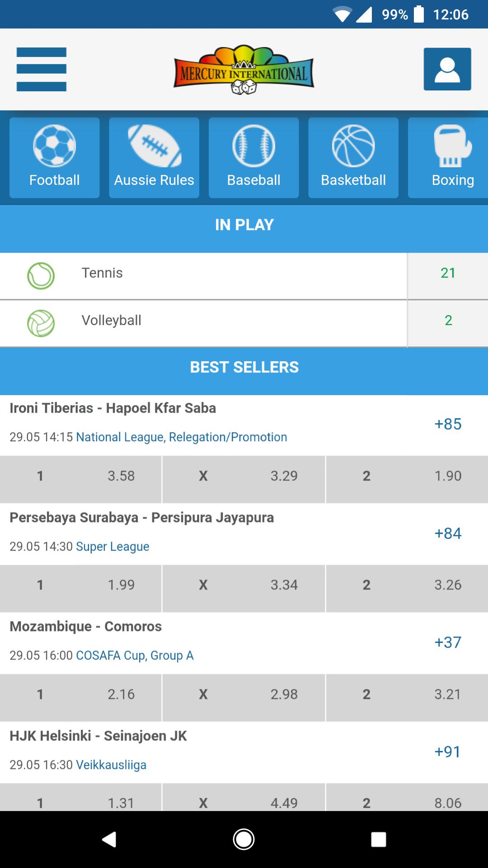Expand +85 more markets for Ironi Tiberias
Image resolution: width=488 pixels, height=868 pixels.
pos(448,424)
